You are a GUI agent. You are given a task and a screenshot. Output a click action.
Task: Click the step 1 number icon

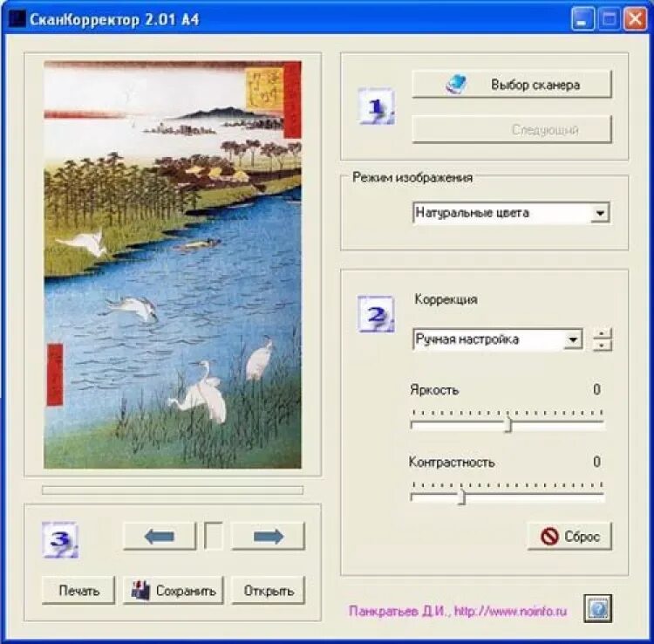point(376,106)
